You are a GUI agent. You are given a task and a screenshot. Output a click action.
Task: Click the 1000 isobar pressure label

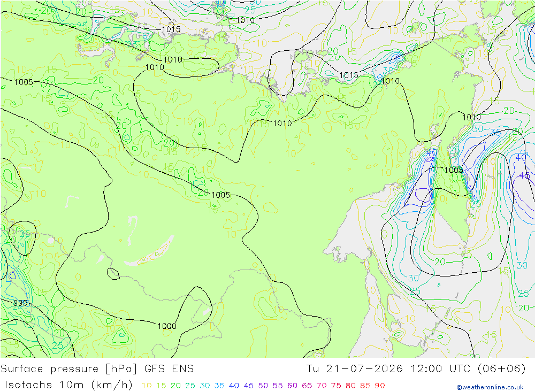coord(167,326)
